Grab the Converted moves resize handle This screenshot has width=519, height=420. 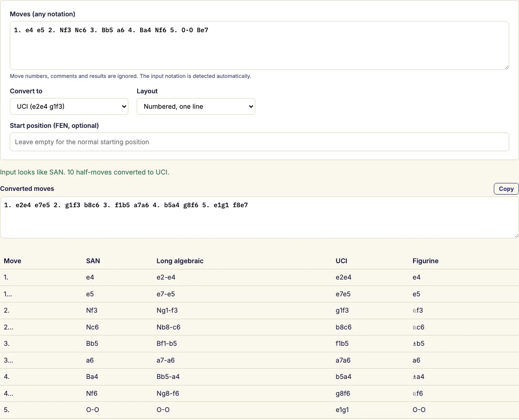516,236
